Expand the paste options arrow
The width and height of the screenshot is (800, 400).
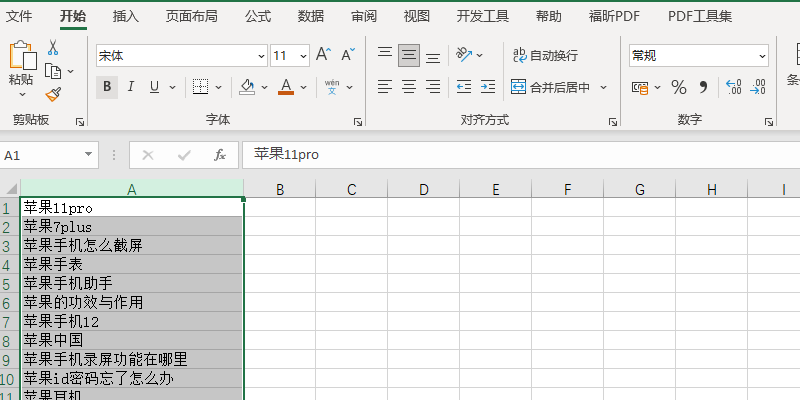pyautogui.click(x=22, y=94)
